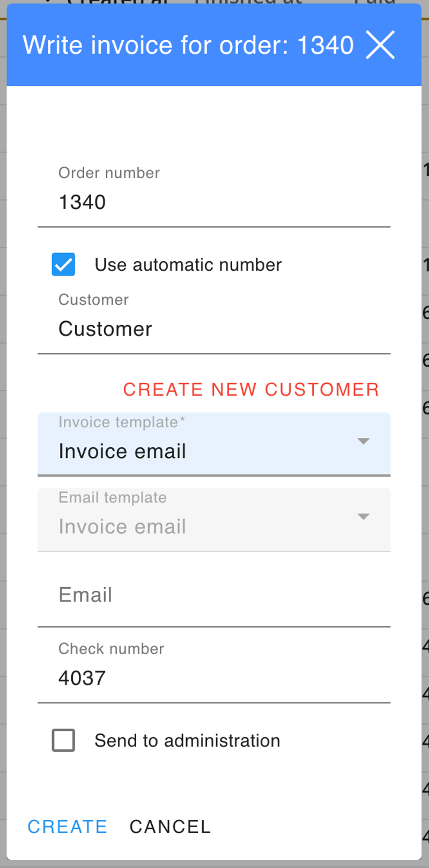Click the Invoice template dropdown arrow
The width and height of the screenshot is (429, 868).
[x=364, y=441]
